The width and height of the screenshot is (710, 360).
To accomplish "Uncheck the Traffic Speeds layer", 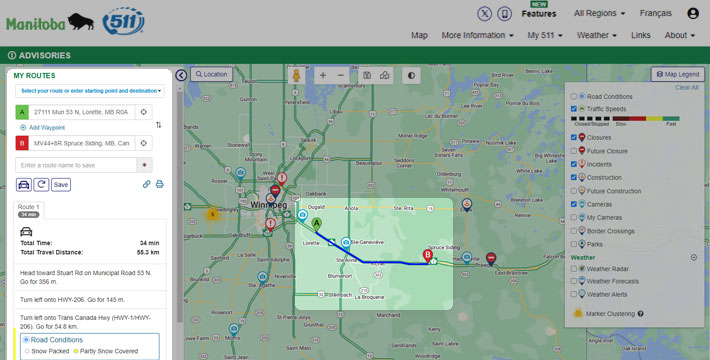I will 574,109.
